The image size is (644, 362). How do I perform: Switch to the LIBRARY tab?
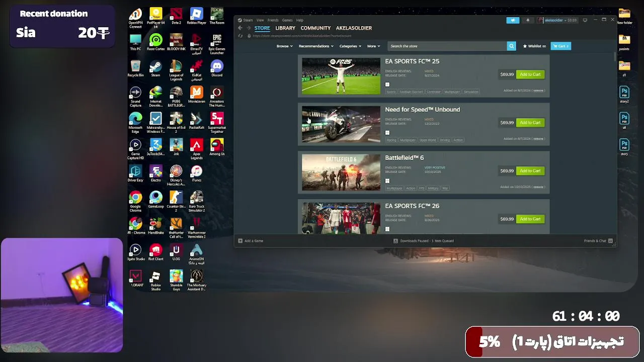pos(285,28)
